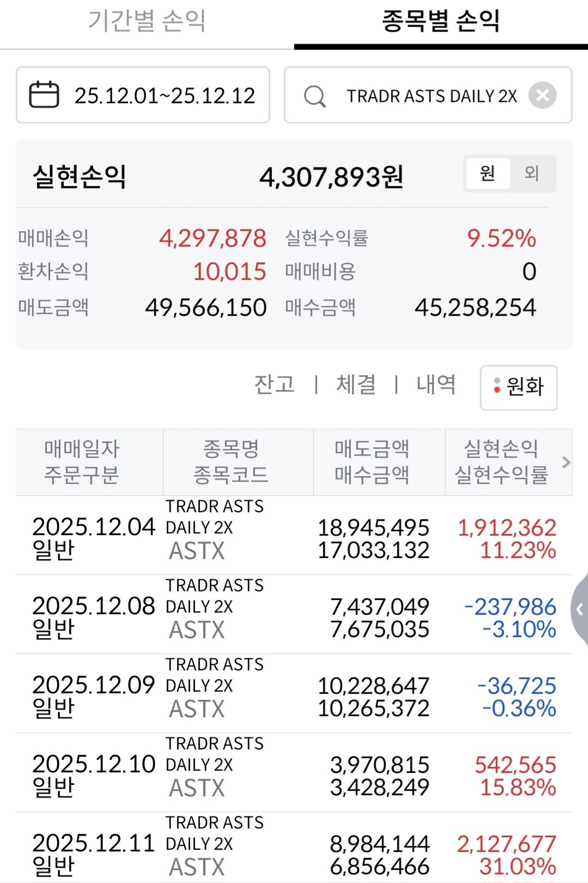Screen dimensions: 588x883
Task: Toggle currency display to 외
Action: coord(532,173)
